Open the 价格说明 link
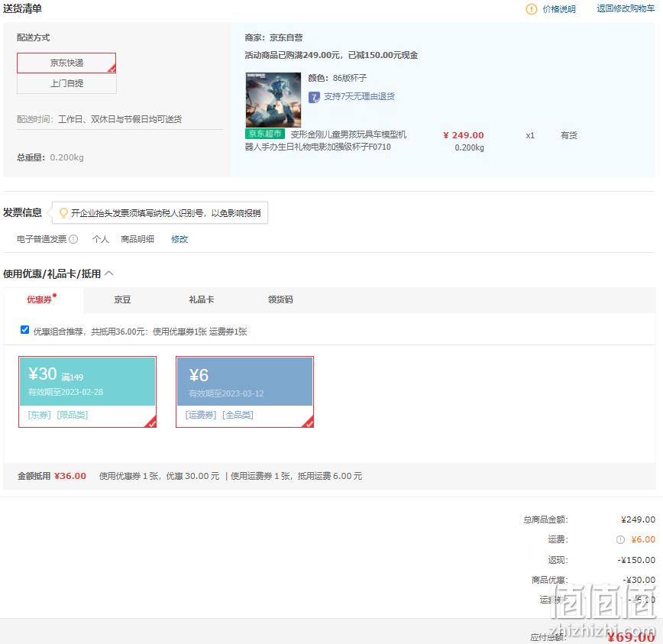 [x=559, y=9]
